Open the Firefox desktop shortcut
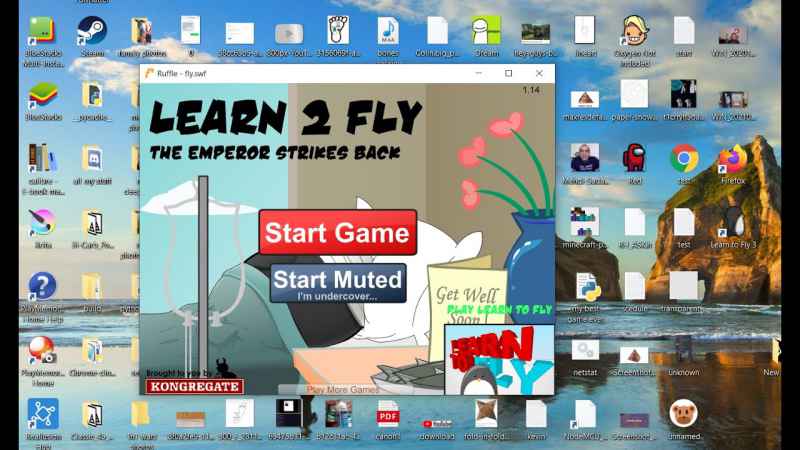 point(733,160)
